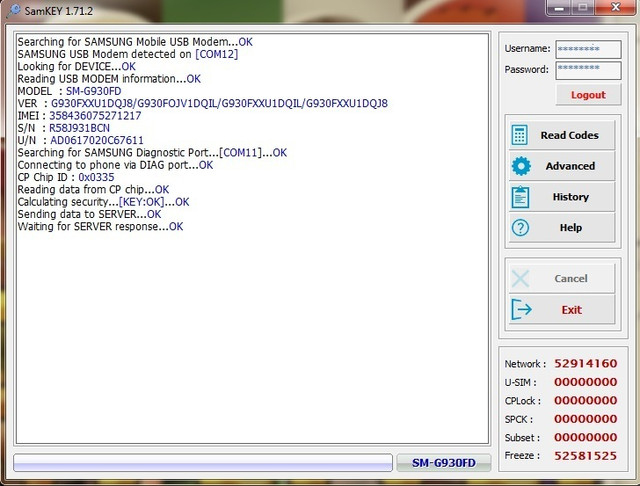This screenshot has width=640, height=486.
Task: Click the red Exit label
Action: [x=571, y=310]
